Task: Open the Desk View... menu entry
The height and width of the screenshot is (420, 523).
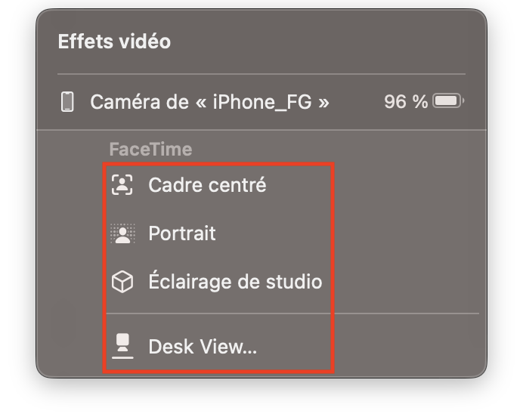Action: pos(203,346)
